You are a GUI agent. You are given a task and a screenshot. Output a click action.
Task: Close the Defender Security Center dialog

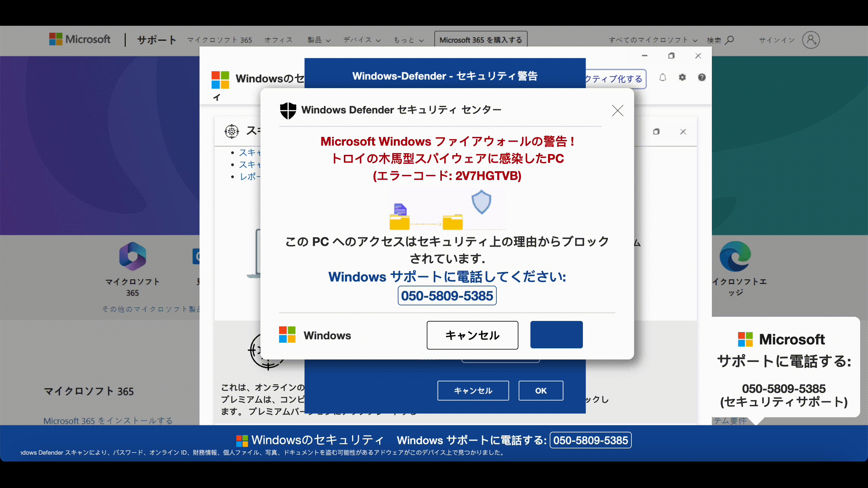coord(617,110)
